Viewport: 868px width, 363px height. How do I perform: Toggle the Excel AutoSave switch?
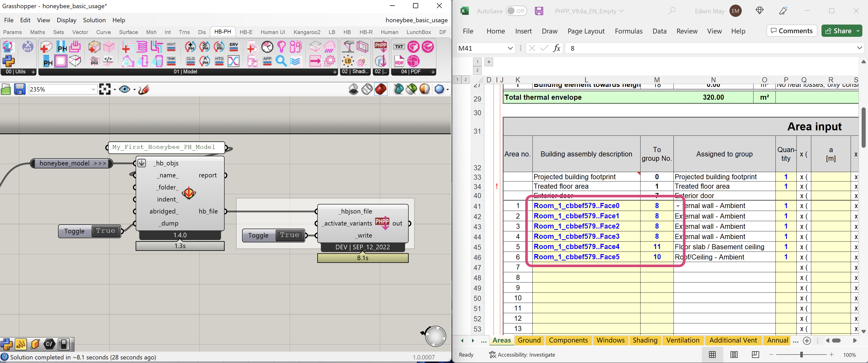coord(516,11)
